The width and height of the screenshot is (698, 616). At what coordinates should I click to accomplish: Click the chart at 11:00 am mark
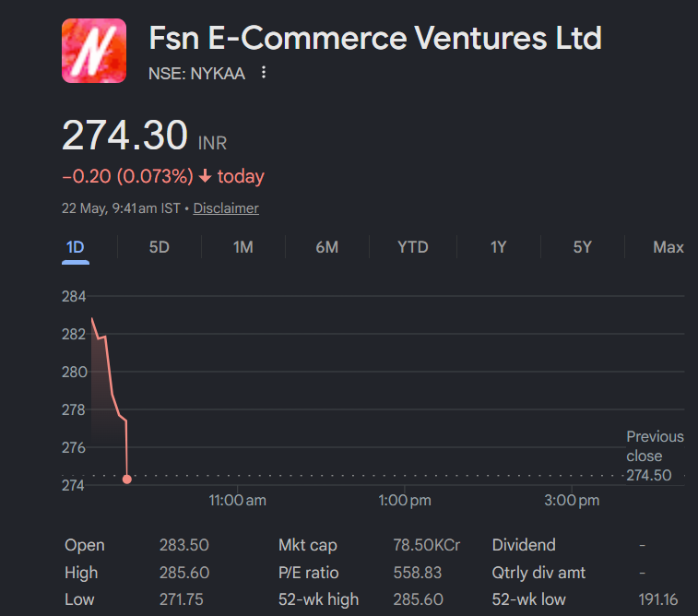pyautogui.click(x=237, y=501)
